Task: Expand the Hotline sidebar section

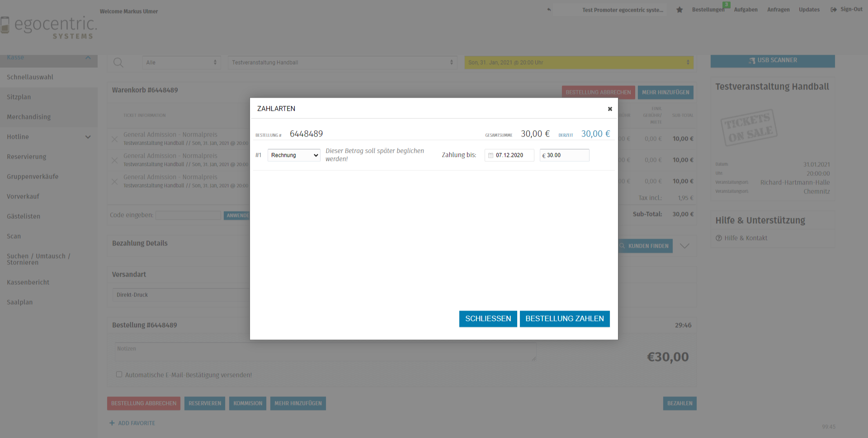Action: [x=88, y=137]
